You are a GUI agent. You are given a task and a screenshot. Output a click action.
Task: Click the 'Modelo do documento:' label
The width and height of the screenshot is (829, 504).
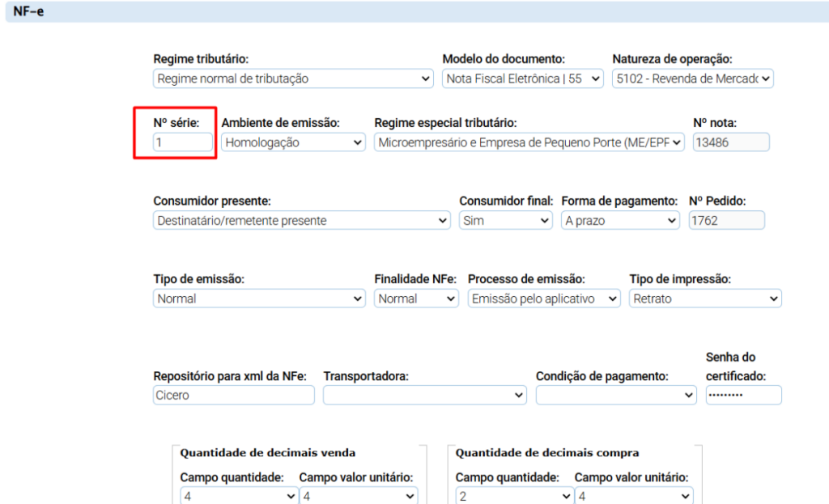[504, 58]
